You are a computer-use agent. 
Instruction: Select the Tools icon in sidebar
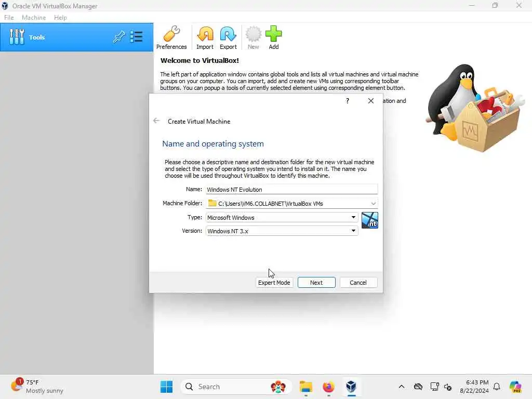point(17,37)
